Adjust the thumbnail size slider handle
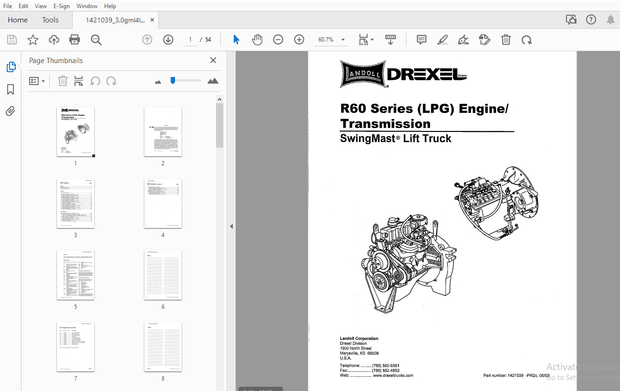Viewport: 620px width, 391px height. click(x=173, y=81)
